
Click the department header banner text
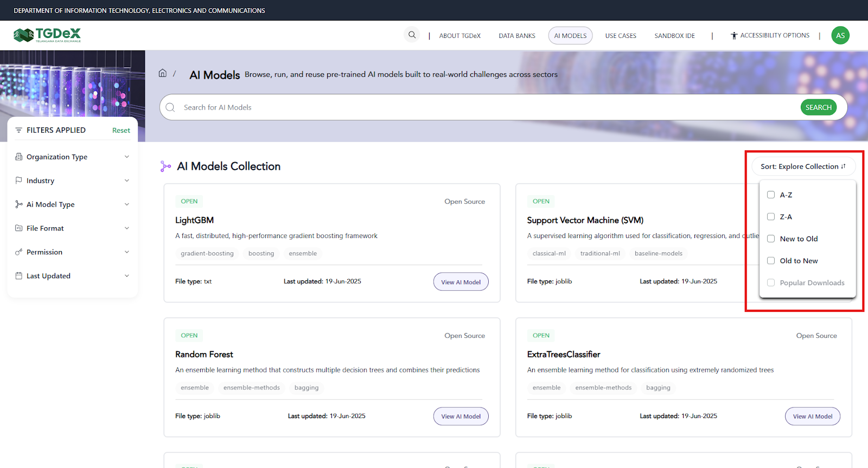pyautogui.click(x=139, y=10)
